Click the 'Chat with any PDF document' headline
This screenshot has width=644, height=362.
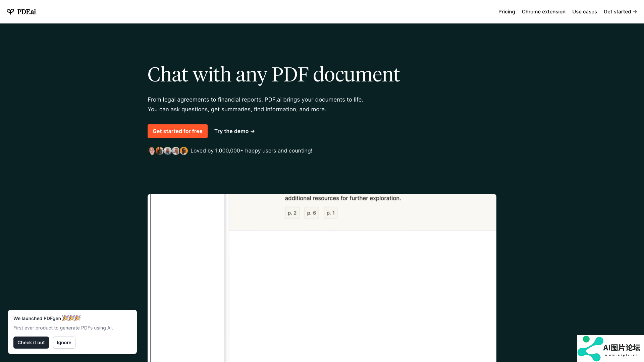[x=274, y=74]
